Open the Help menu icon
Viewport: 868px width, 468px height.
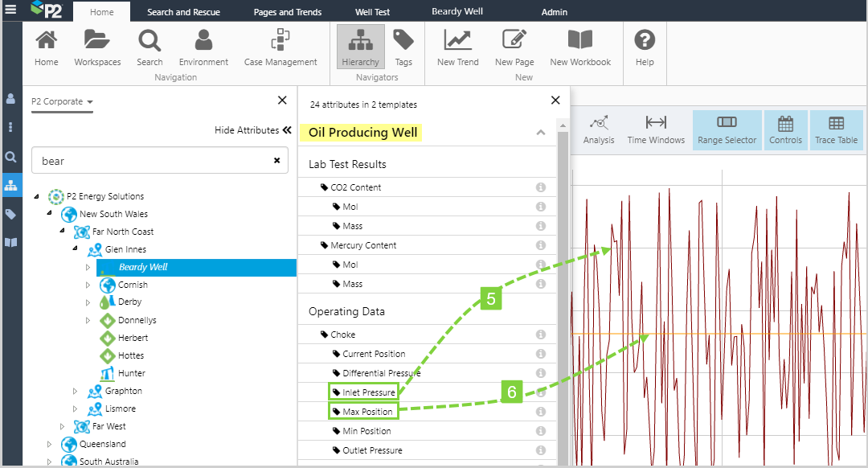(x=645, y=47)
